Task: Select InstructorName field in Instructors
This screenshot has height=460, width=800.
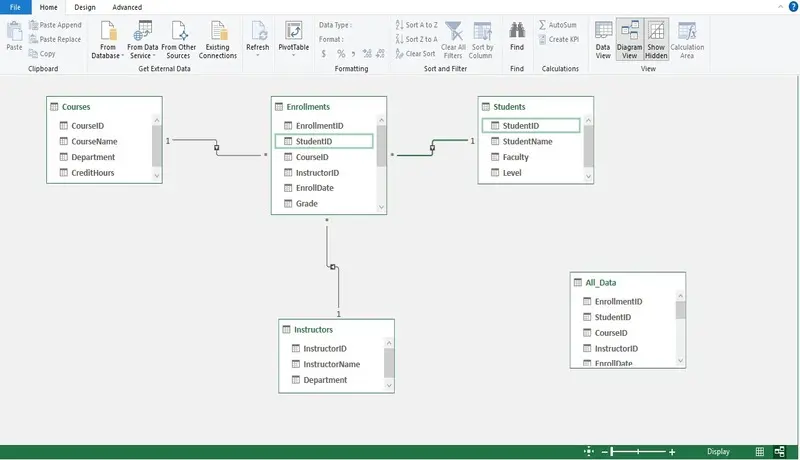Action: pyautogui.click(x=332, y=364)
